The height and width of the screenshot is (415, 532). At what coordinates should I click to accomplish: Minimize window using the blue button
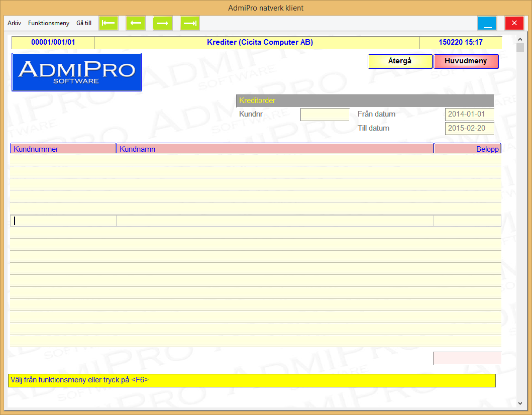487,23
